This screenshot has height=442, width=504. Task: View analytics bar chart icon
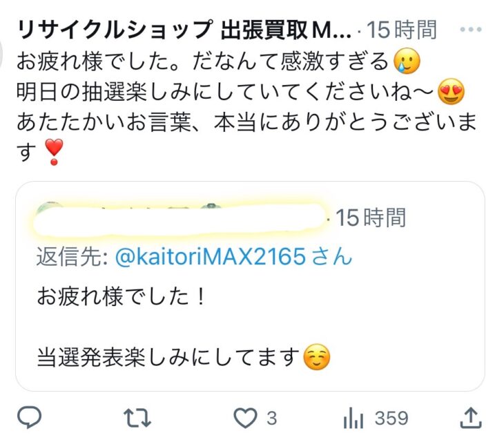353,418
